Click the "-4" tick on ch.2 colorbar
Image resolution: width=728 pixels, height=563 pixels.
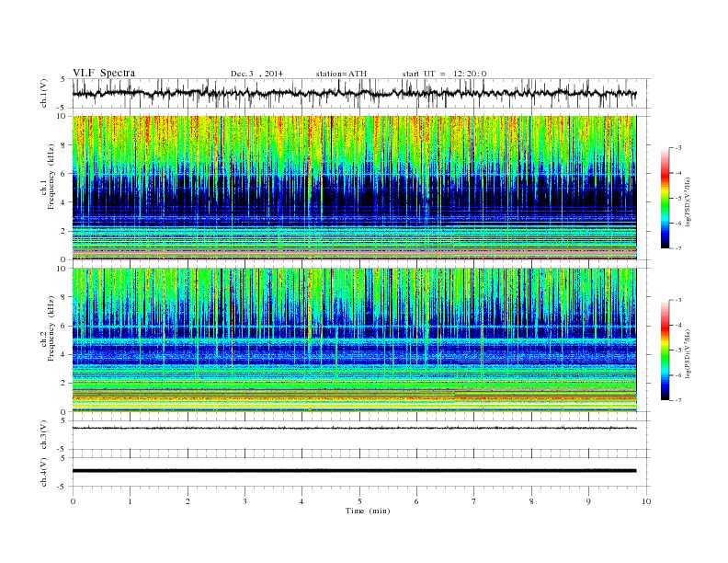tap(678, 325)
